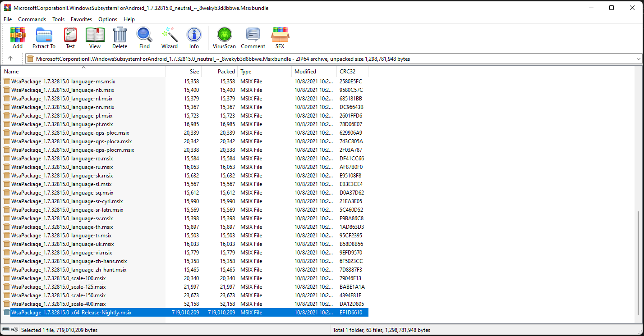Image resolution: width=644 pixels, height=336 pixels.
Task: Click the WinRAR icon in title bar
Action: pos(7,8)
